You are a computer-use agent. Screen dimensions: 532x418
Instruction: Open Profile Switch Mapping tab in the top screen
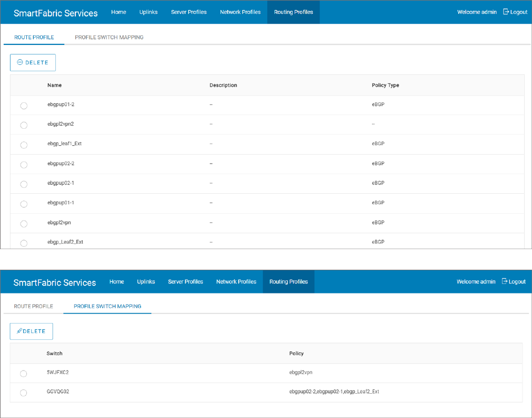point(109,37)
